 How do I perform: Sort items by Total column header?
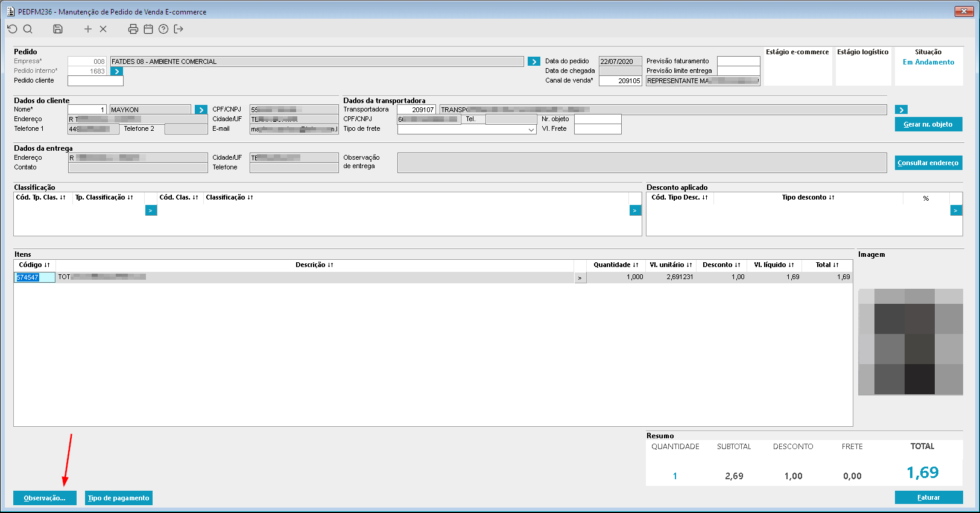click(x=827, y=265)
